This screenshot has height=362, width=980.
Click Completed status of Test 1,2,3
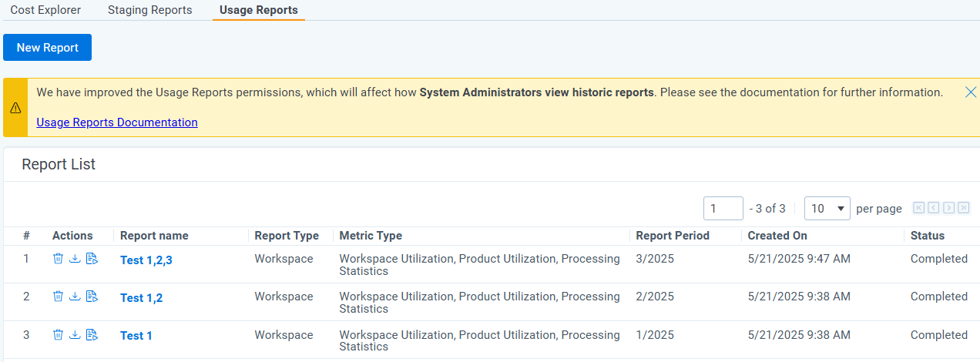click(x=939, y=259)
